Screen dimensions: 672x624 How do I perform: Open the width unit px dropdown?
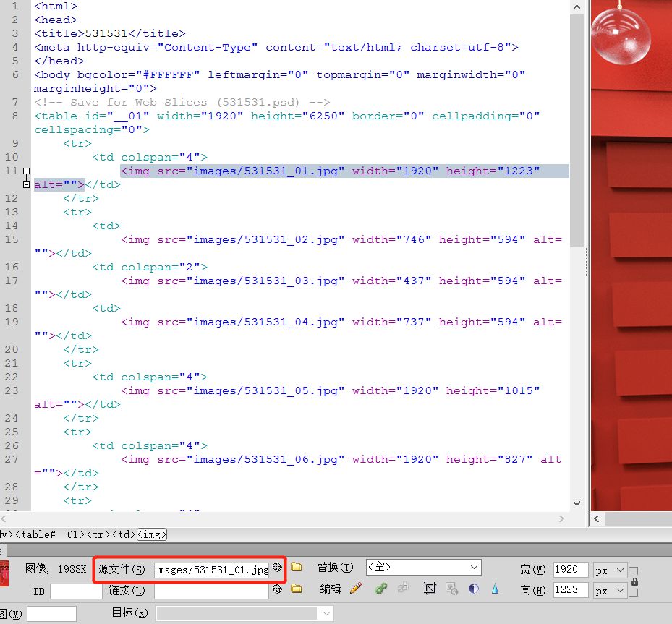[x=611, y=570]
